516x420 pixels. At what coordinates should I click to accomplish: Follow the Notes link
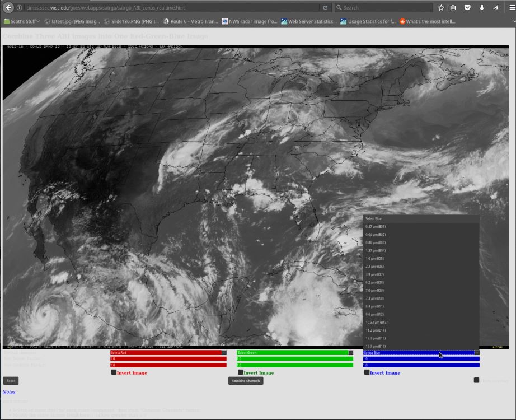(9, 392)
